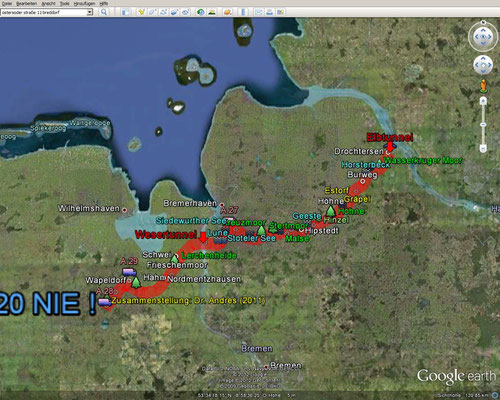Click the Lerchenheide green label
The image size is (500, 400).
click(209, 256)
